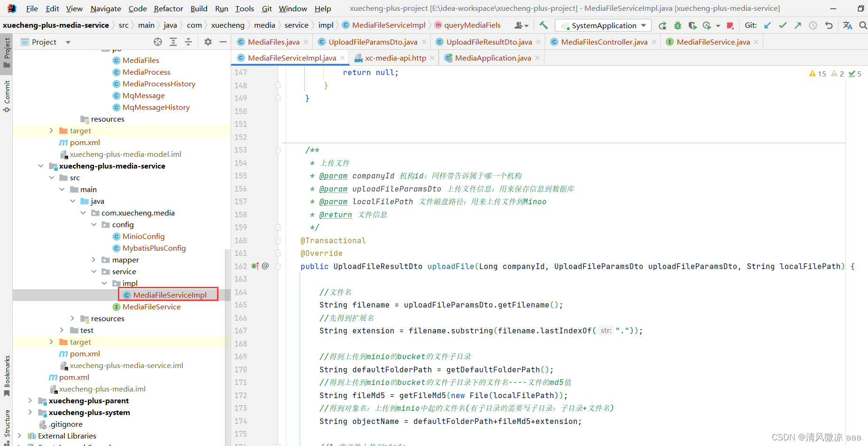The height and width of the screenshot is (446, 868).
Task: Open the Build menu
Action: pos(199,8)
